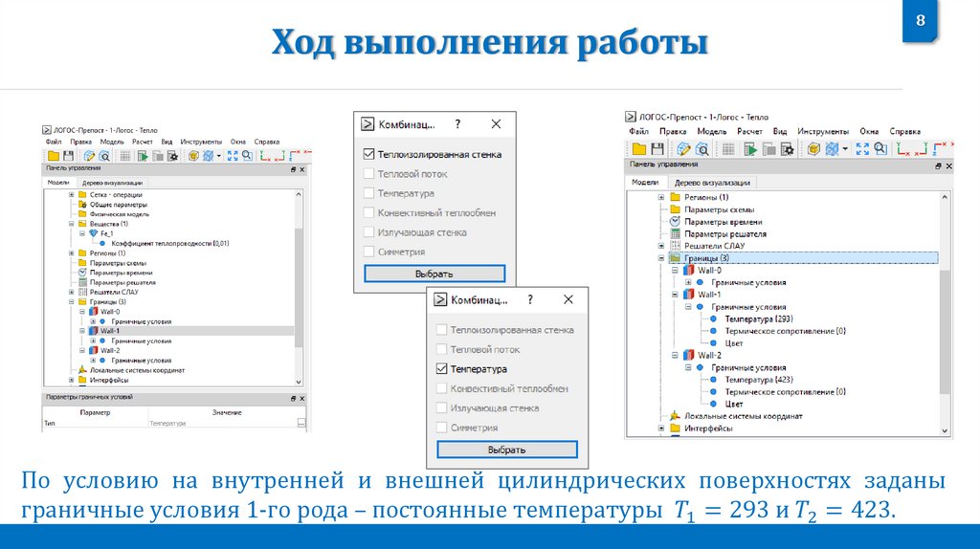Viewport: 980px width, 549px height.
Task: Save icon in left ЛОГОС window toolbar
Action: tap(68, 156)
